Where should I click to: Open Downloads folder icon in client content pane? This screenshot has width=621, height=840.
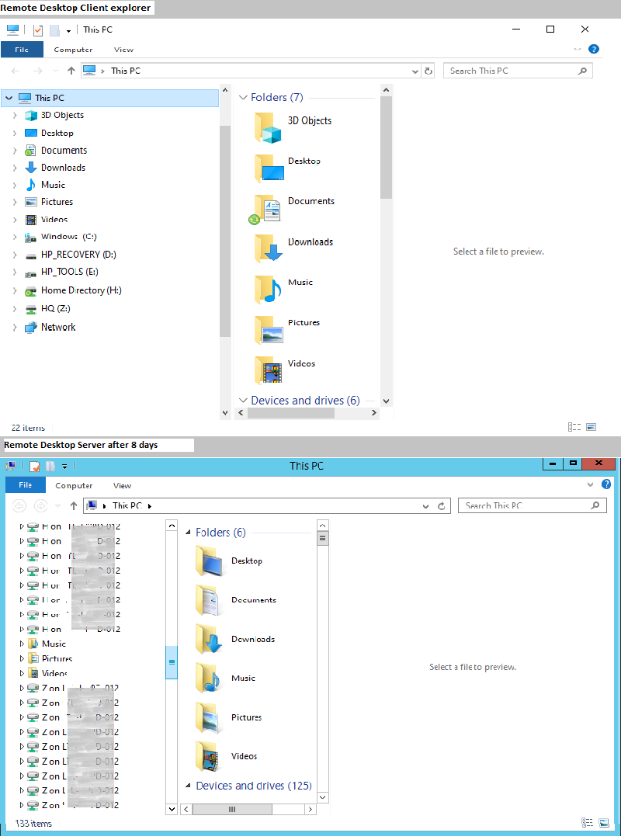tap(269, 248)
